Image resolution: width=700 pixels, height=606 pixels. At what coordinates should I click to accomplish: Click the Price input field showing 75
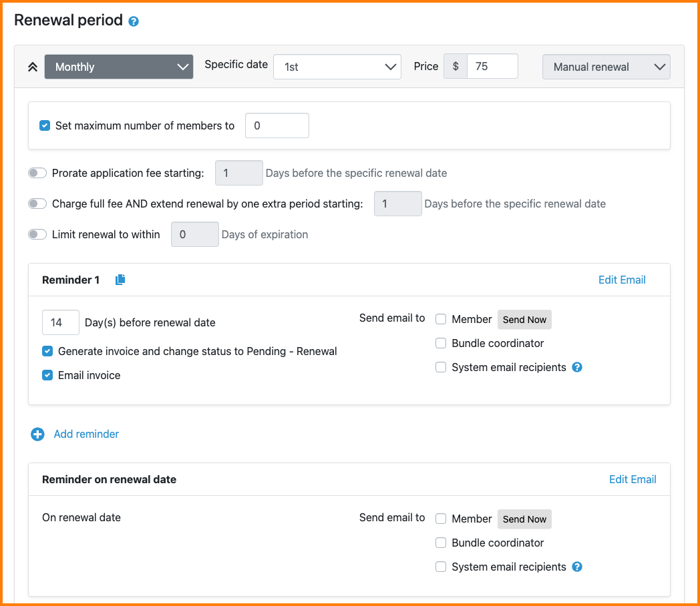pos(492,67)
